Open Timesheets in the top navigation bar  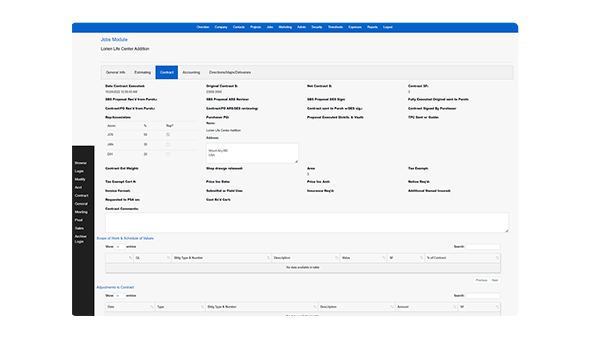(335, 27)
